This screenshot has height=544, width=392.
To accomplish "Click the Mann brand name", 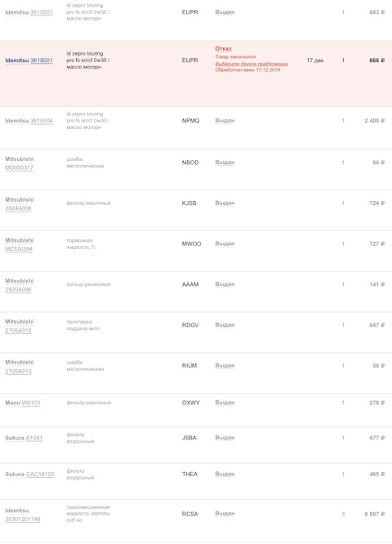I will point(13,403).
